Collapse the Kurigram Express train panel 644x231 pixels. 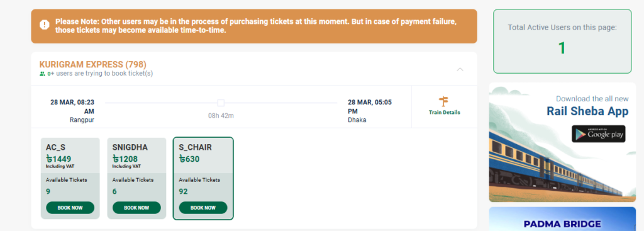click(x=460, y=69)
